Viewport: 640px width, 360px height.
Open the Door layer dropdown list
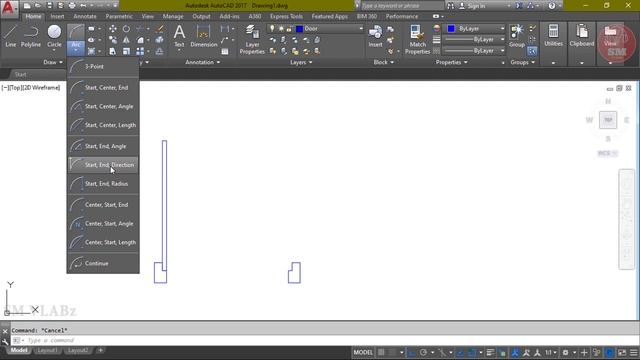point(360,29)
